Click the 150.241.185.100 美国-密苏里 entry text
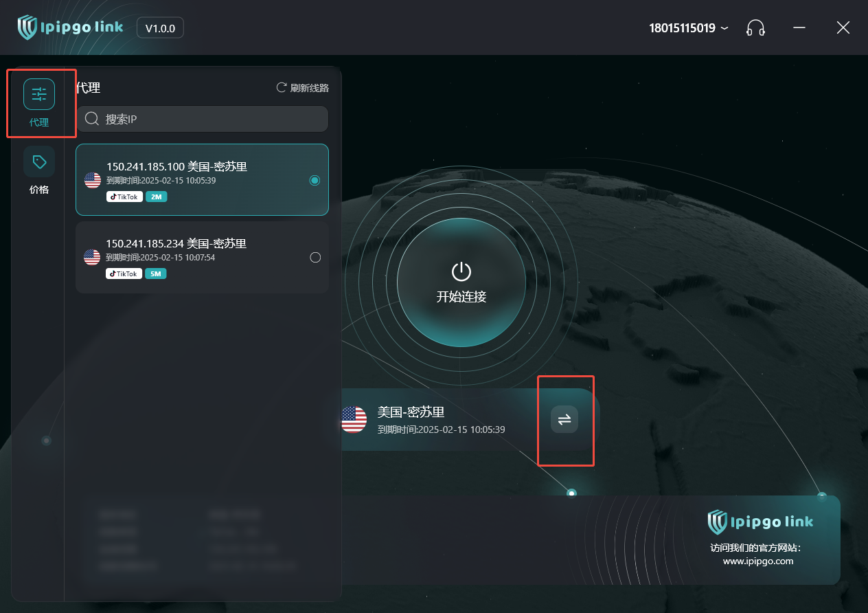Viewport: 868px width, 613px height. pos(176,167)
